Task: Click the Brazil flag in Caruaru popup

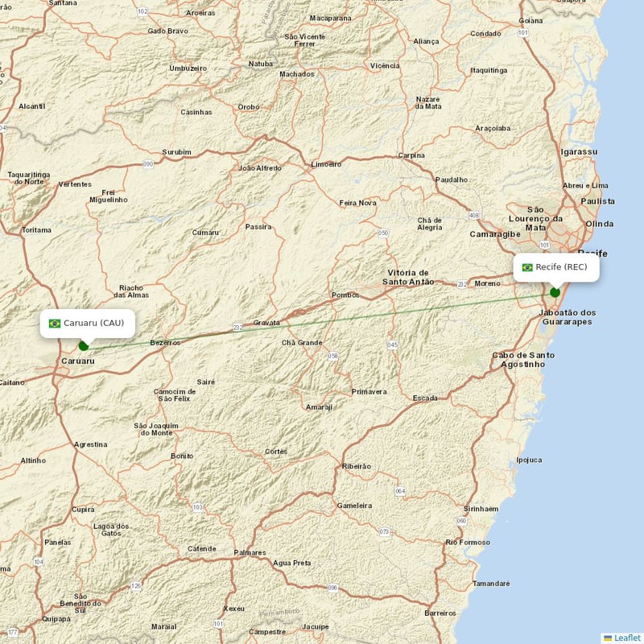Action: click(55, 324)
